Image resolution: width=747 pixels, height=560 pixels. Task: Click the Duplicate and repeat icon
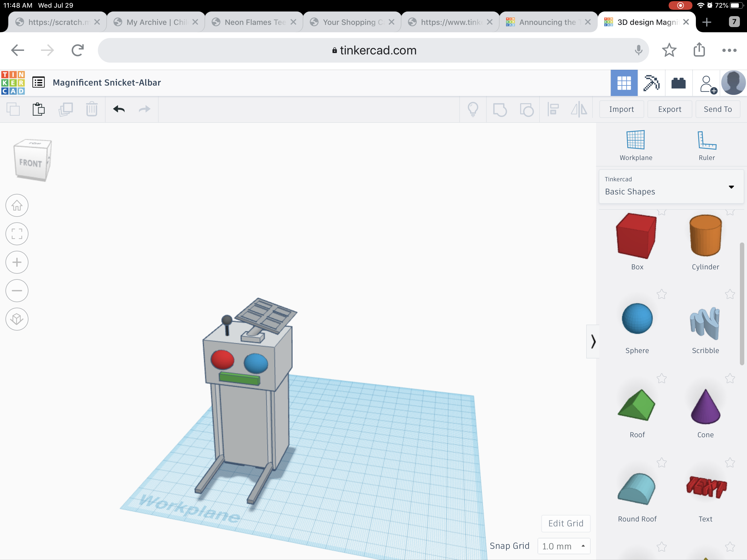coord(66,109)
